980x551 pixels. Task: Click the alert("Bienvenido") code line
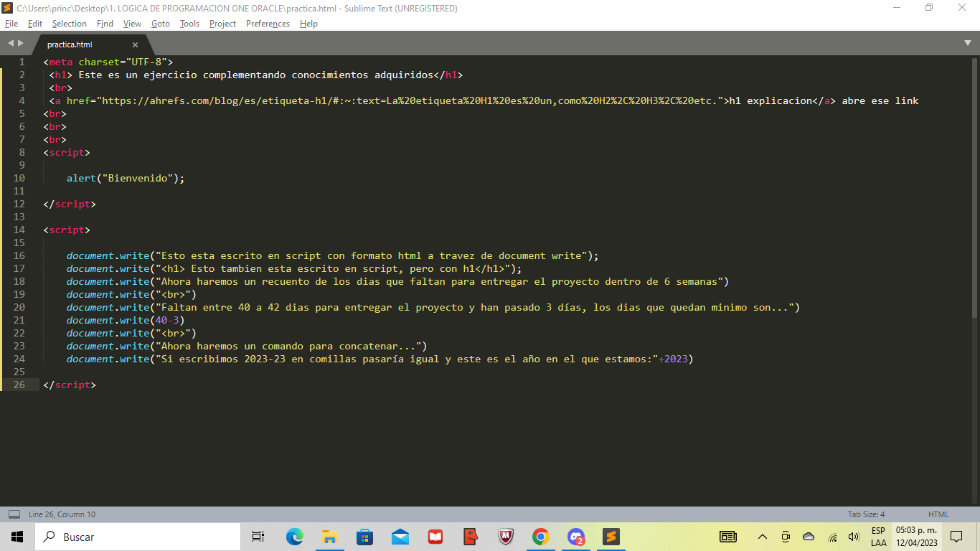(126, 178)
